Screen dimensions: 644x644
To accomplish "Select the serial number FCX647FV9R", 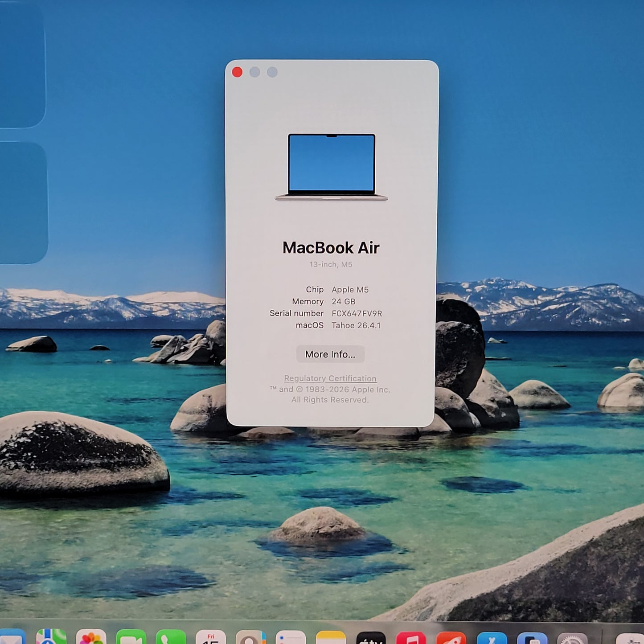I will pyautogui.click(x=357, y=313).
